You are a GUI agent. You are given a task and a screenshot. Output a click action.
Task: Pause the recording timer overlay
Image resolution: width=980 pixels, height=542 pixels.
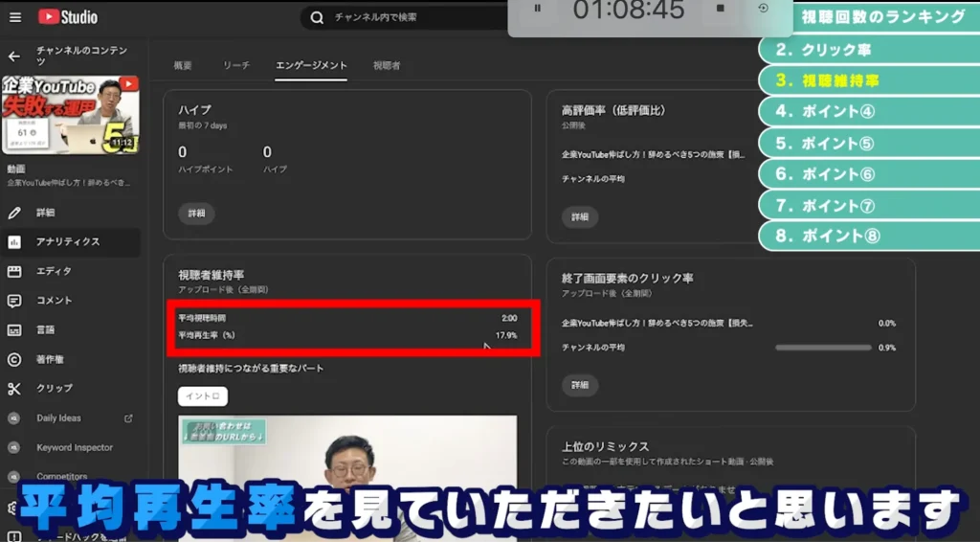pos(537,9)
